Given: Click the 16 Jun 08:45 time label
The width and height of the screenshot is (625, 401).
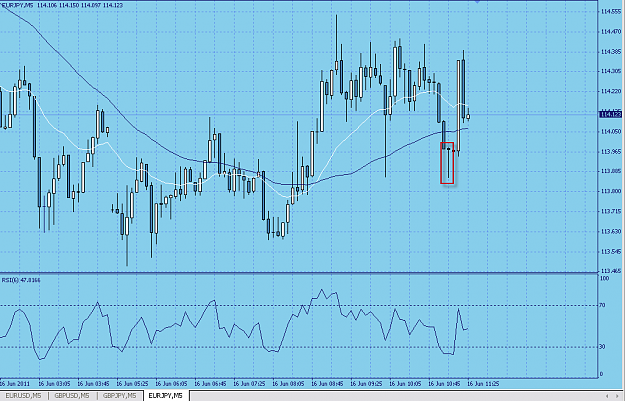Looking at the screenshot, I should [328, 384].
